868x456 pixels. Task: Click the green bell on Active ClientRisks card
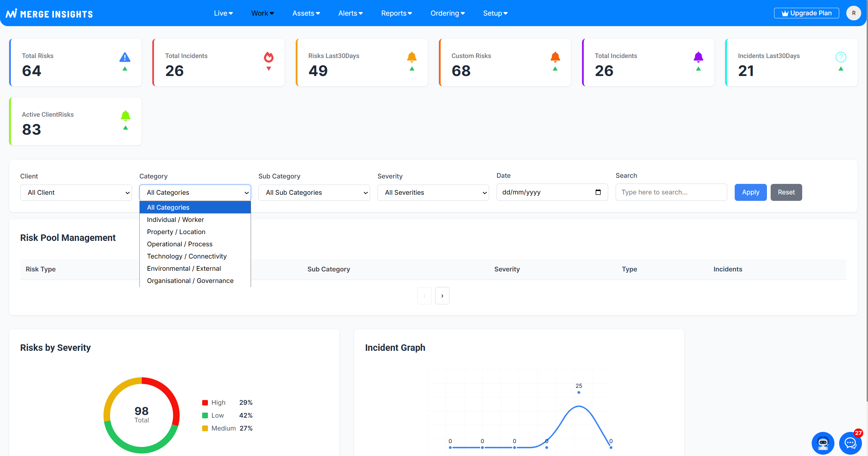click(126, 116)
